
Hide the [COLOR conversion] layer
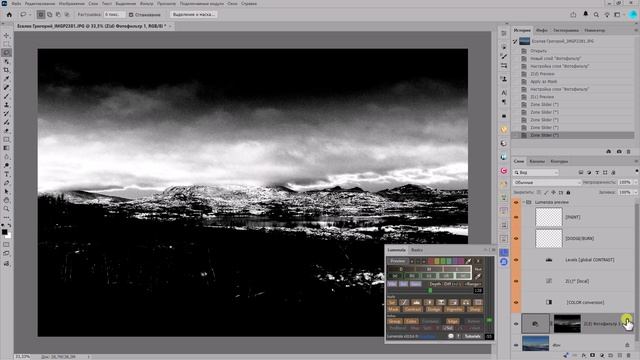pyautogui.click(x=516, y=302)
